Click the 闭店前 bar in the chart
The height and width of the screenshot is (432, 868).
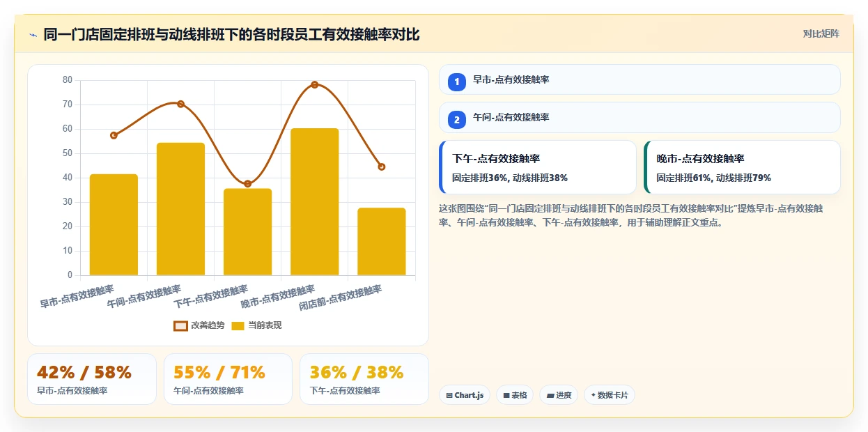coord(382,242)
